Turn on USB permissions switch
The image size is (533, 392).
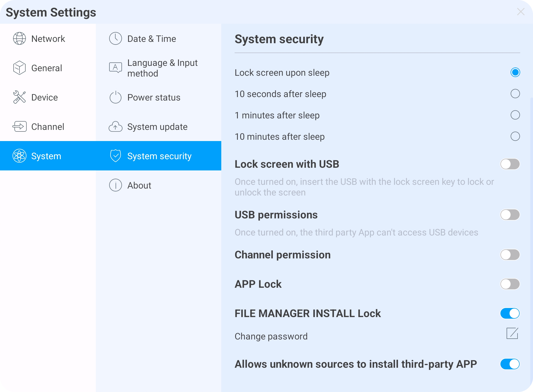click(510, 215)
